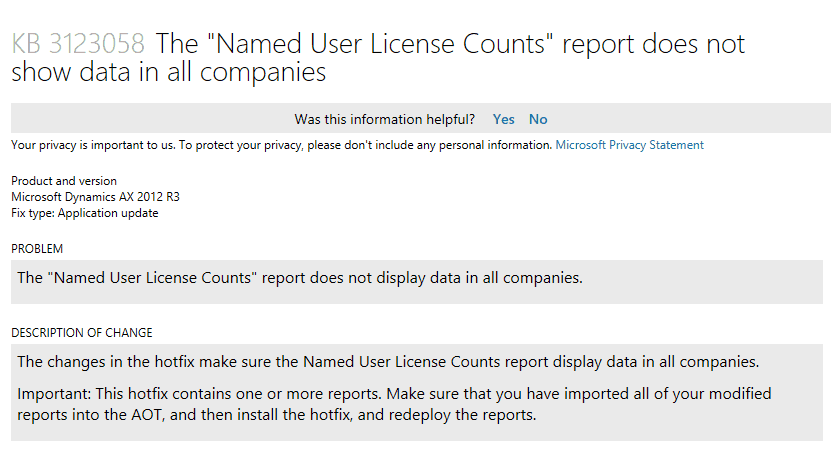Click 'Fix type: Application update' line

pyautogui.click(x=84, y=213)
